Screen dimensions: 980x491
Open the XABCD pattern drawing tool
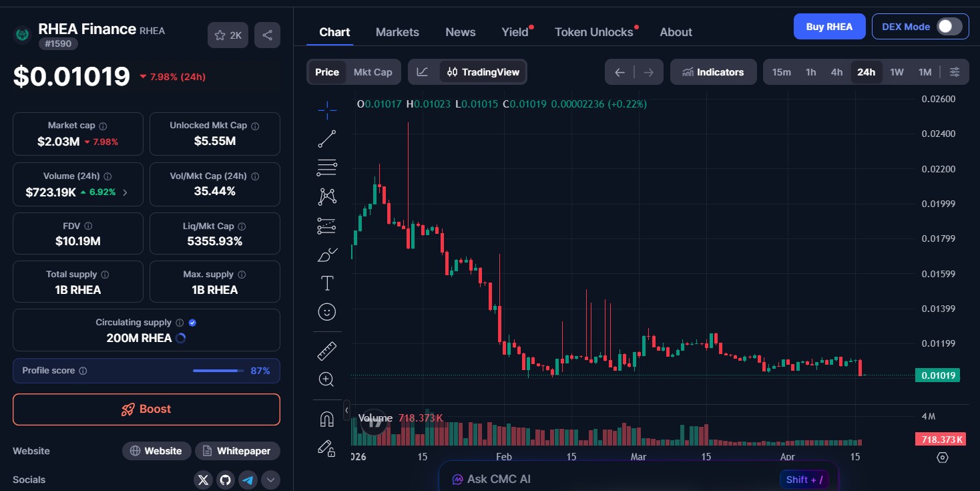[x=327, y=196]
